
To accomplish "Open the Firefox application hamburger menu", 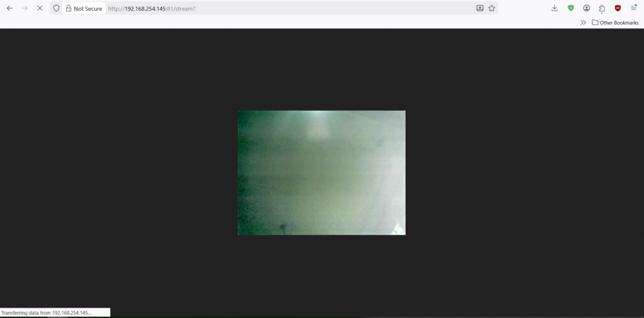I will point(634,8).
